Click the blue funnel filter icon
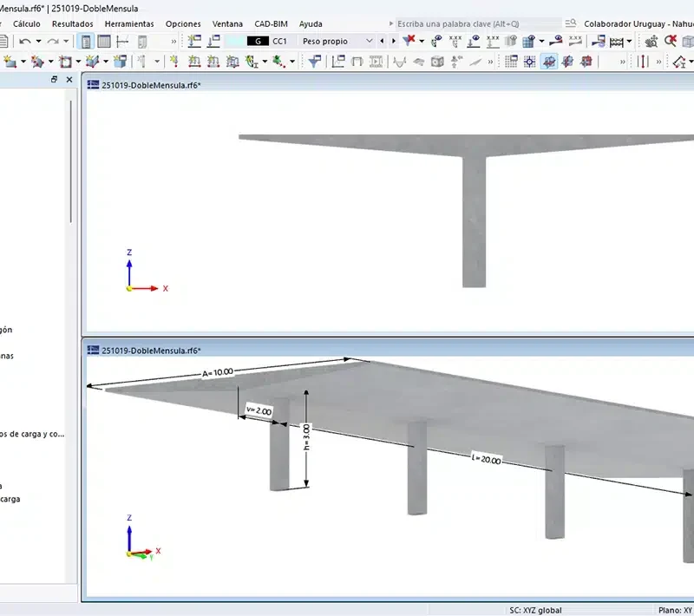This screenshot has height=616, width=694. tap(314, 62)
